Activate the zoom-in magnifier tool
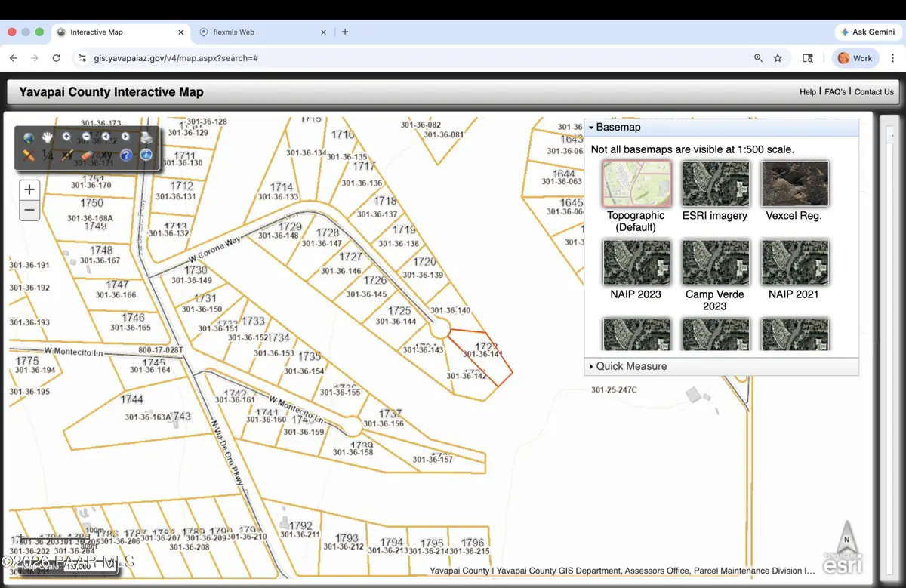The width and height of the screenshot is (906, 588). tap(67, 137)
